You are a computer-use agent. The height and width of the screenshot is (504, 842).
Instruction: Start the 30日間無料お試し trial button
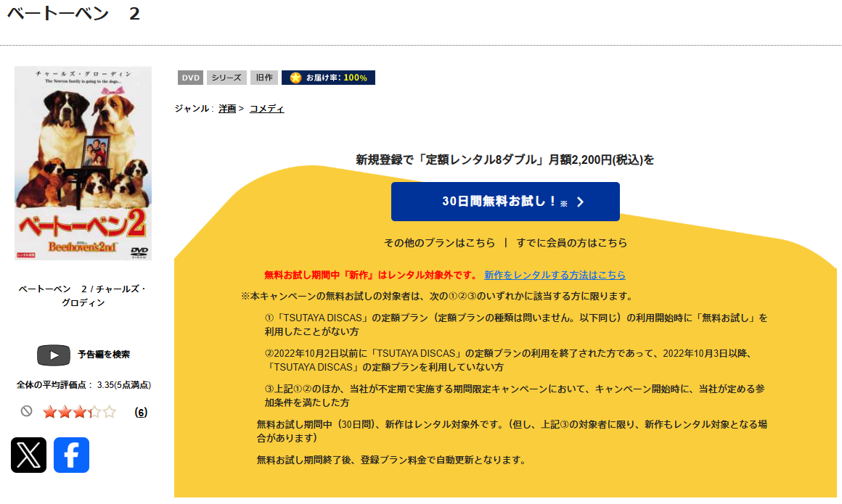505,202
